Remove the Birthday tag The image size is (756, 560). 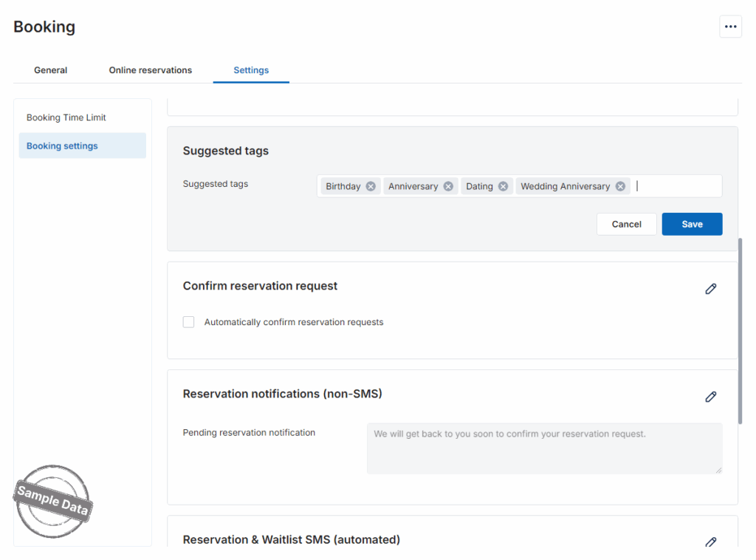[371, 186]
